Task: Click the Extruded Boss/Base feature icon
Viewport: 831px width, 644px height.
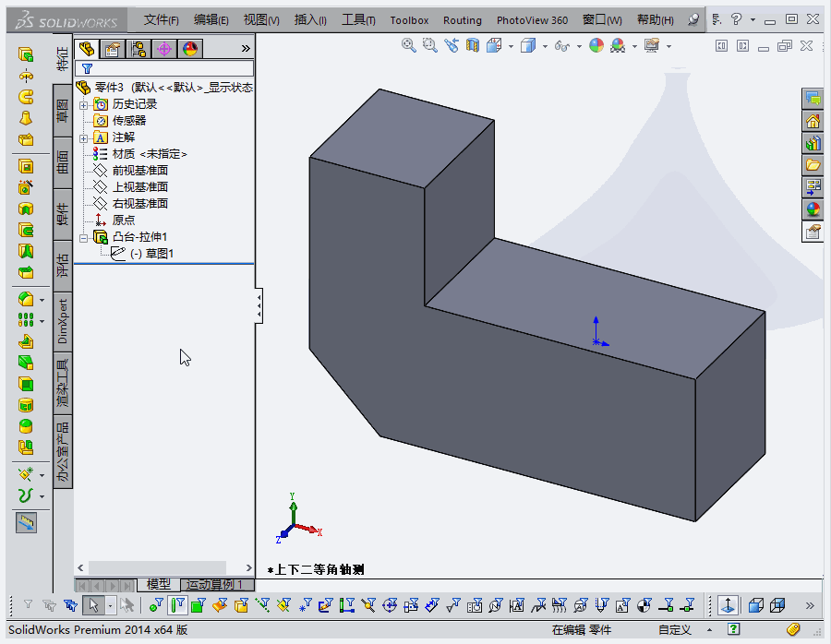Action: [26, 54]
